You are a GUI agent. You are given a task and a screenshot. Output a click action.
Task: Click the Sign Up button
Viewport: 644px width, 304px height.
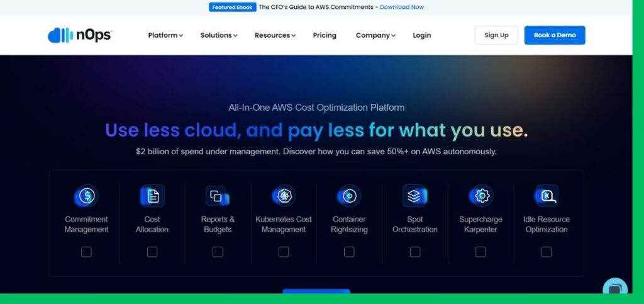496,35
